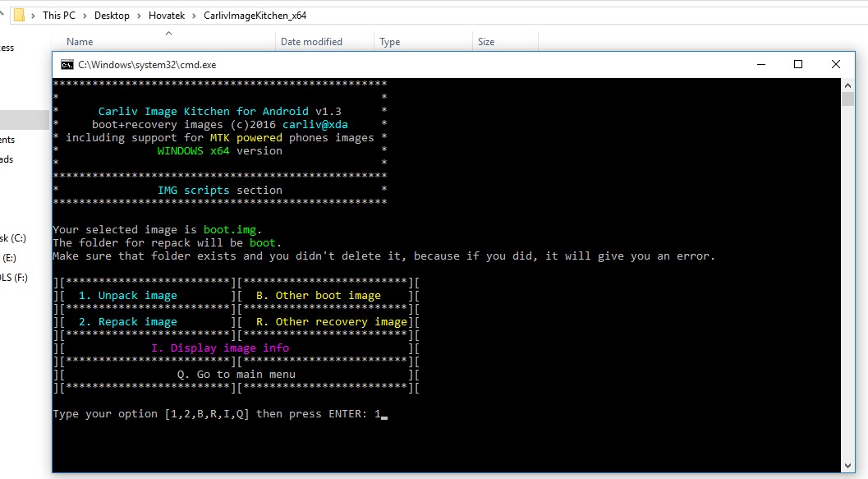Minimize the cmd.exe window
This screenshot has width=868, height=479.
[761, 64]
